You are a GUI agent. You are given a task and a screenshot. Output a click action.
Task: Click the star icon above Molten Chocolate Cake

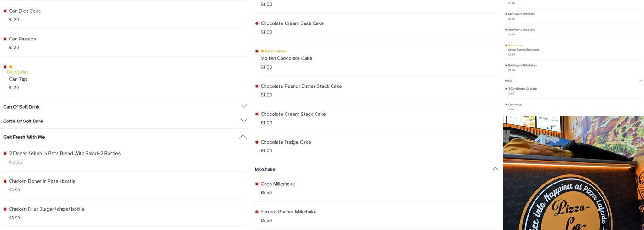[x=262, y=51]
